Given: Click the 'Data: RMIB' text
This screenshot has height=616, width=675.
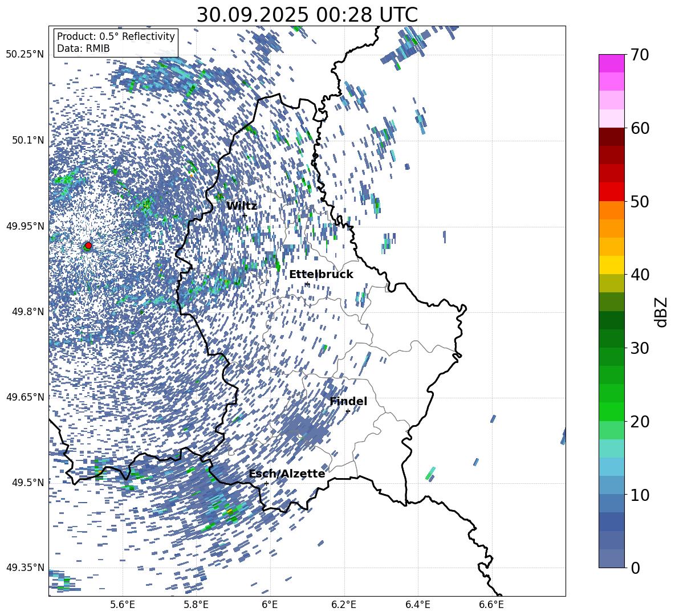Looking at the screenshot, I should (83, 48).
